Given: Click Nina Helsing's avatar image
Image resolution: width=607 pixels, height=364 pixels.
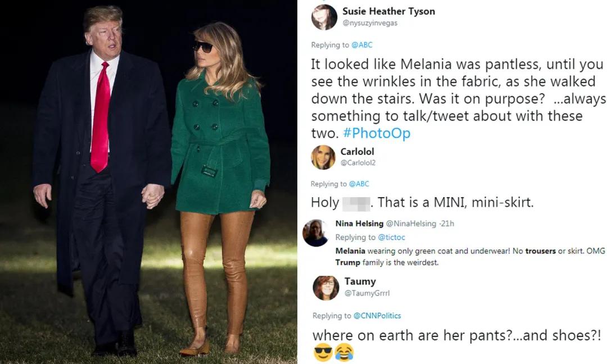Looking at the screenshot, I should click(x=315, y=233).
